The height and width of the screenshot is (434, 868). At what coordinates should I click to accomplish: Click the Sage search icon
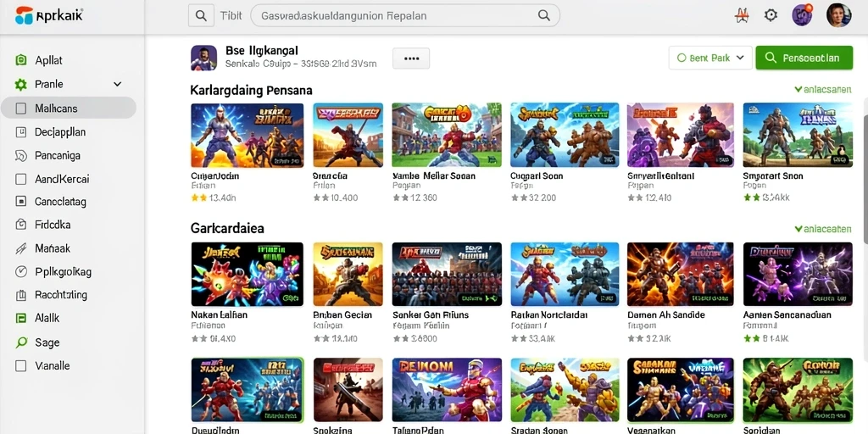pos(21,342)
